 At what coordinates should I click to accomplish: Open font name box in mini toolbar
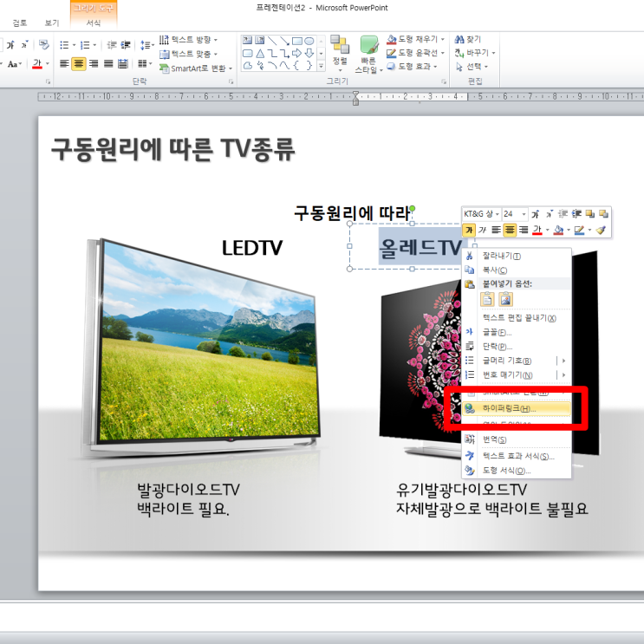point(481,214)
